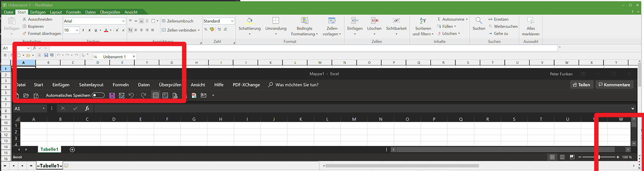Click Kopieren in PlanMaker ribbon
The height and width of the screenshot is (171, 644).
coord(32,26)
